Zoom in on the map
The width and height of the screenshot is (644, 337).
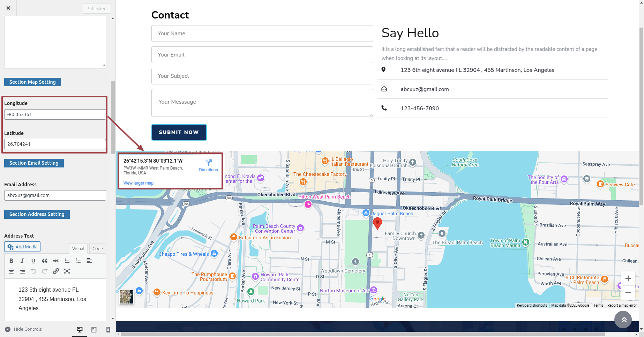coord(628,278)
